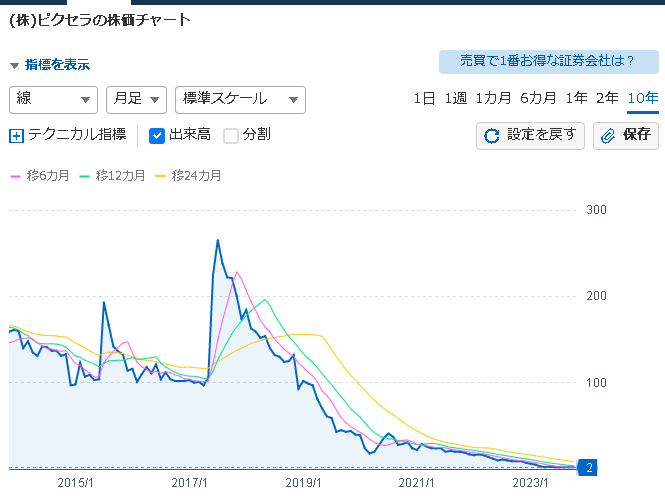The width and height of the screenshot is (665, 503).
Task: Click the (株)ピクセラの株価チャート heading
Action: coord(100,20)
